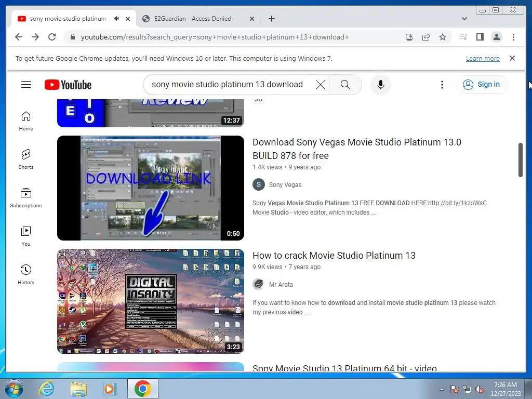Image resolution: width=532 pixels, height=399 pixels.
Task: Click the "9.9K views • 7 years ago" text
Action: [286, 267]
